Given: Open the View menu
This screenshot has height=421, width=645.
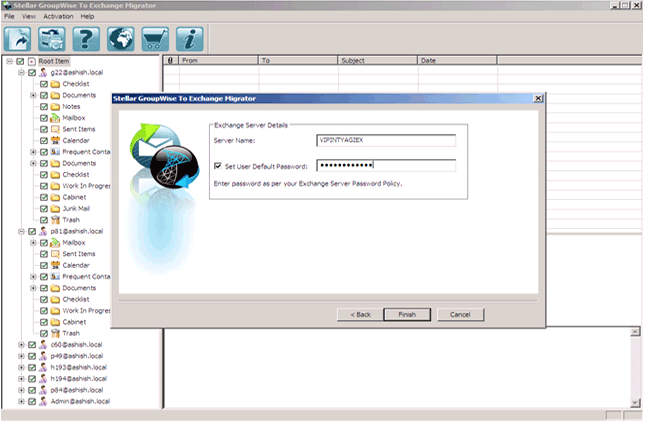Looking at the screenshot, I should coord(28,16).
